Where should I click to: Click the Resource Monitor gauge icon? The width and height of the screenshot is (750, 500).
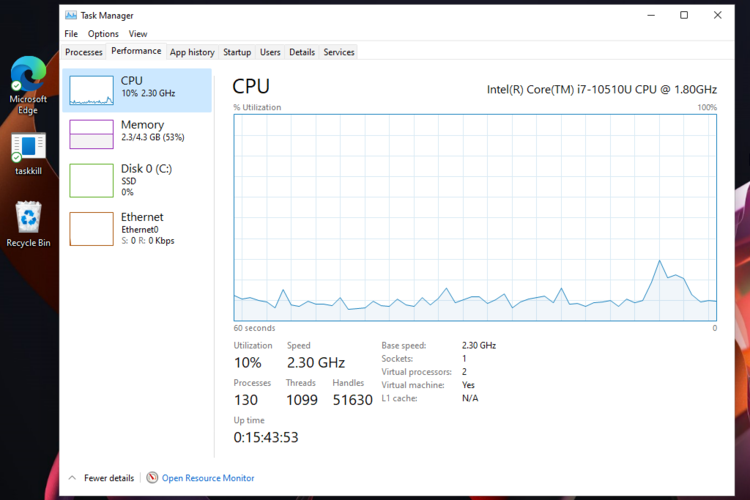152,478
